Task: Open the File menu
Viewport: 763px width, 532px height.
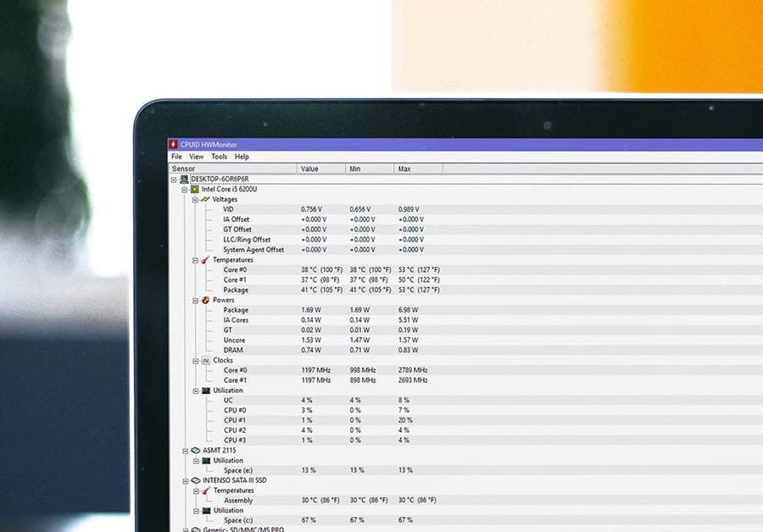Action: pos(176,157)
